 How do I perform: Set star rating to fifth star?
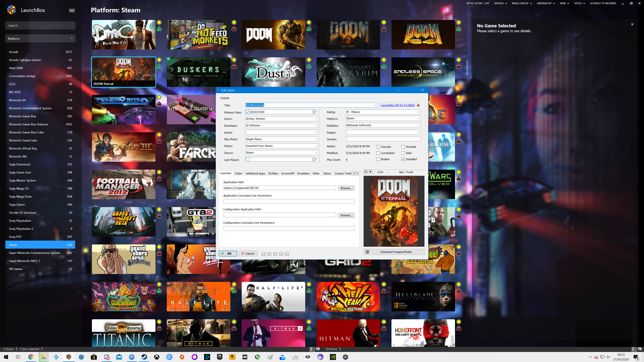(287, 254)
